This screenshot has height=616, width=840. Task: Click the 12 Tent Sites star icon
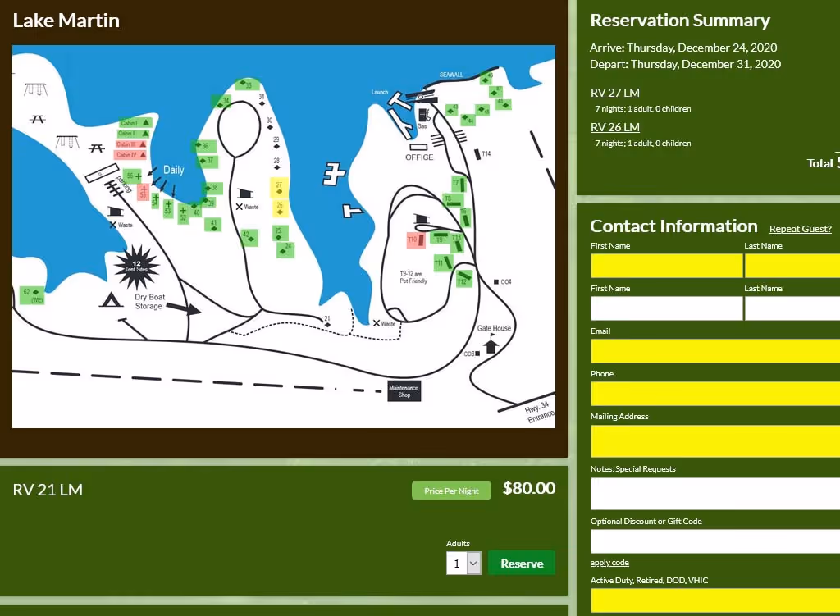point(135,267)
